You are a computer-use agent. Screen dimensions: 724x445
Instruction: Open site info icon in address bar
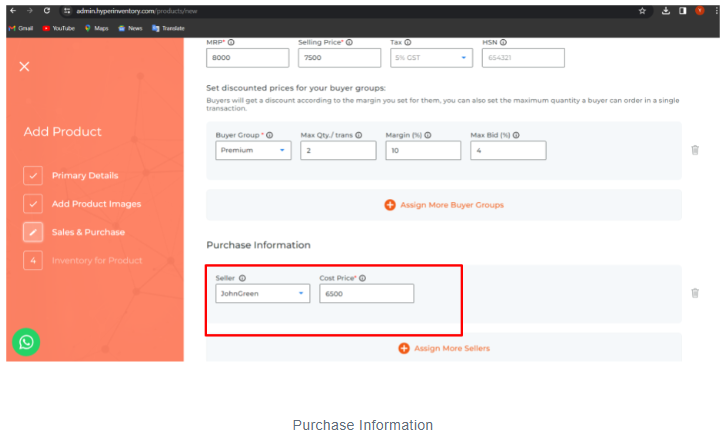pos(67,11)
